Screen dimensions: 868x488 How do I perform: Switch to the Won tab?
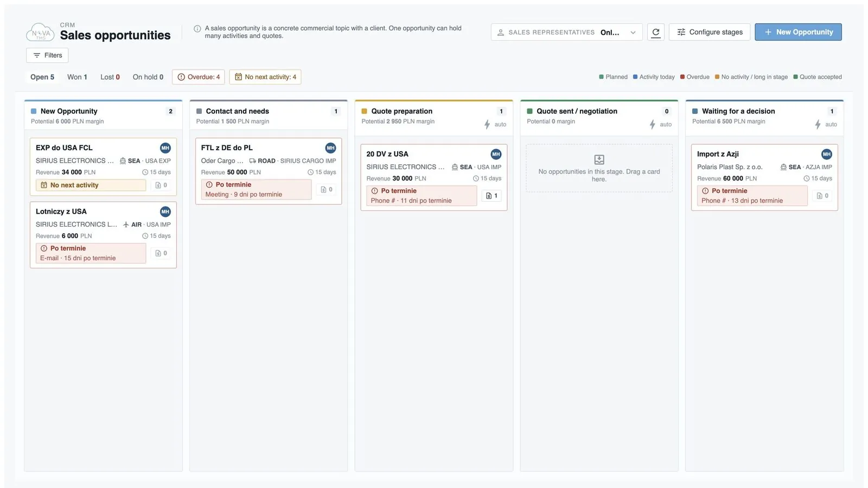[x=77, y=77]
